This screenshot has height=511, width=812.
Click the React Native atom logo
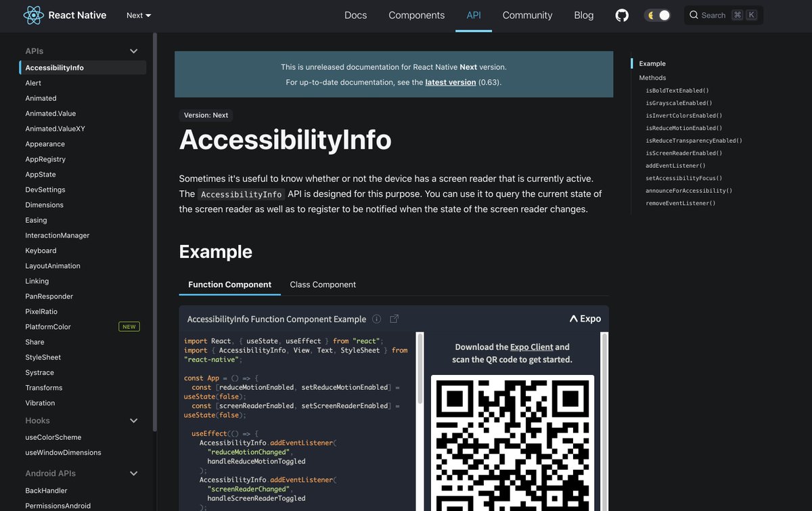(x=33, y=15)
